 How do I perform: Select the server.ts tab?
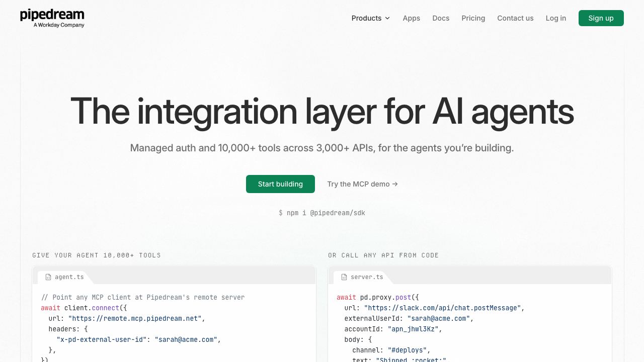pos(362,277)
